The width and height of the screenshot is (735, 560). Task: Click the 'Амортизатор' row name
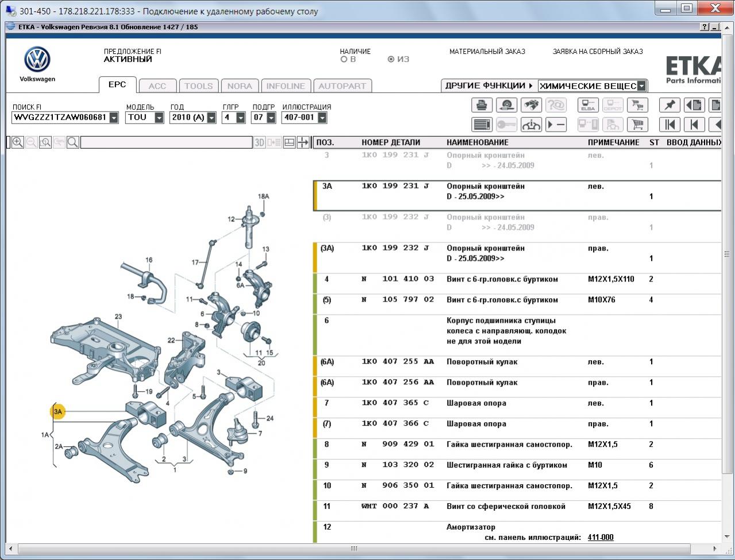tap(471, 527)
